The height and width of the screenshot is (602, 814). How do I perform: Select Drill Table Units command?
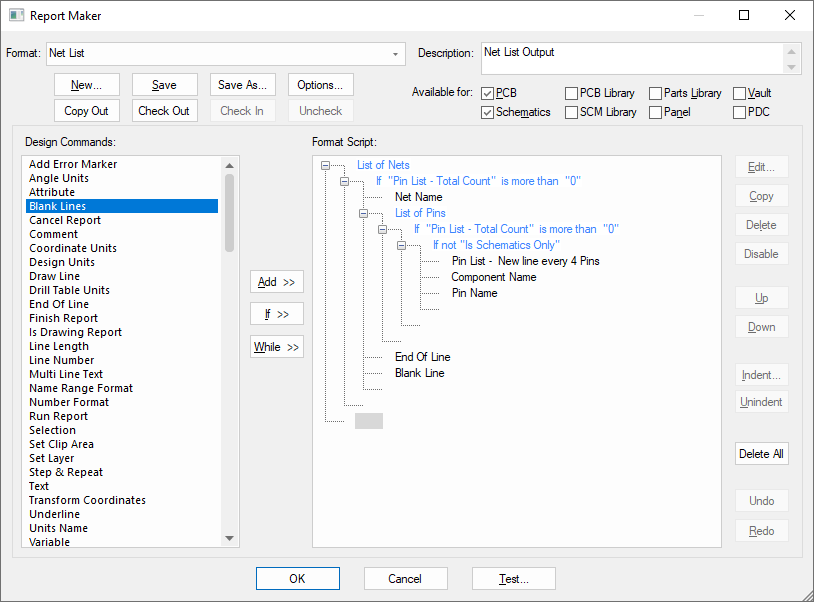[x=69, y=290]
